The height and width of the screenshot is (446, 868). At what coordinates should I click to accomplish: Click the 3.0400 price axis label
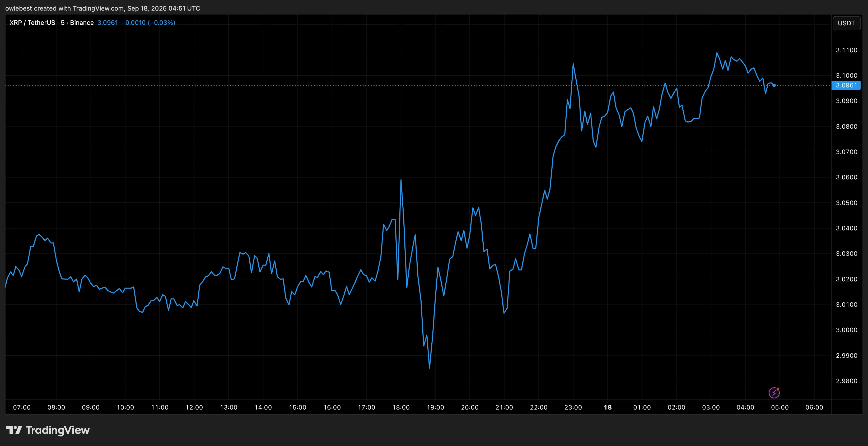pyautogui.click(x=846, y=228)
